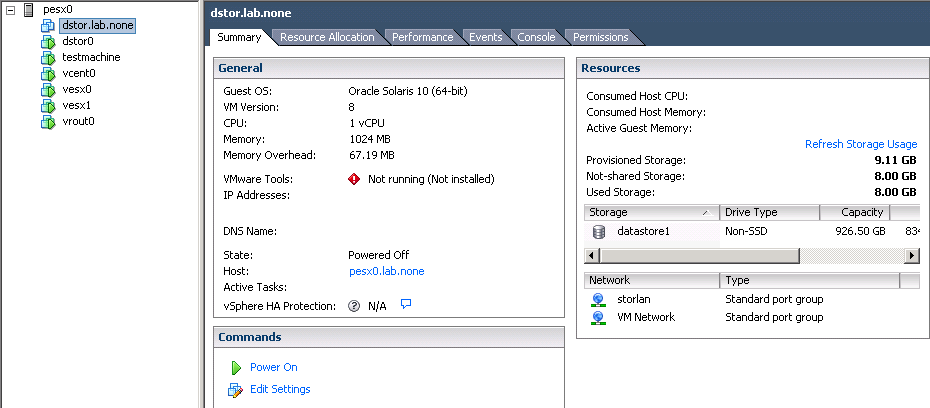This screenshot has height=408, width=930.
Task: Open the Resource Allocation tab
Action: [327, 37]
